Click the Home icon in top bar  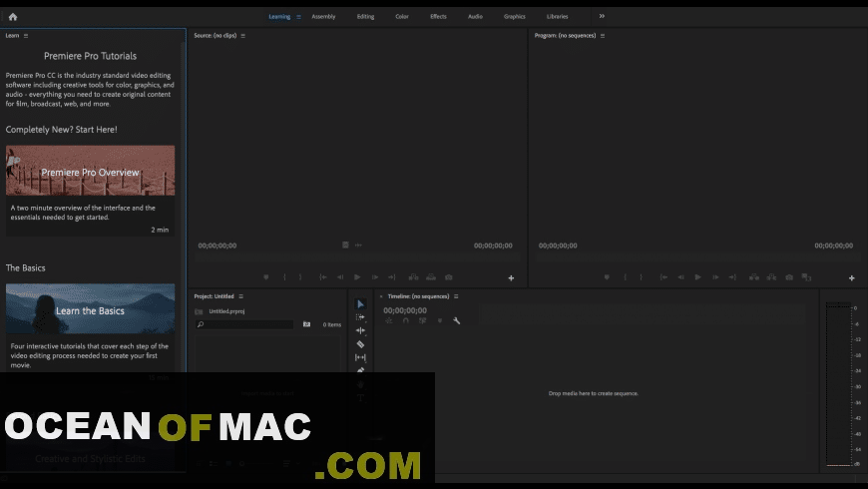(13, 16)
